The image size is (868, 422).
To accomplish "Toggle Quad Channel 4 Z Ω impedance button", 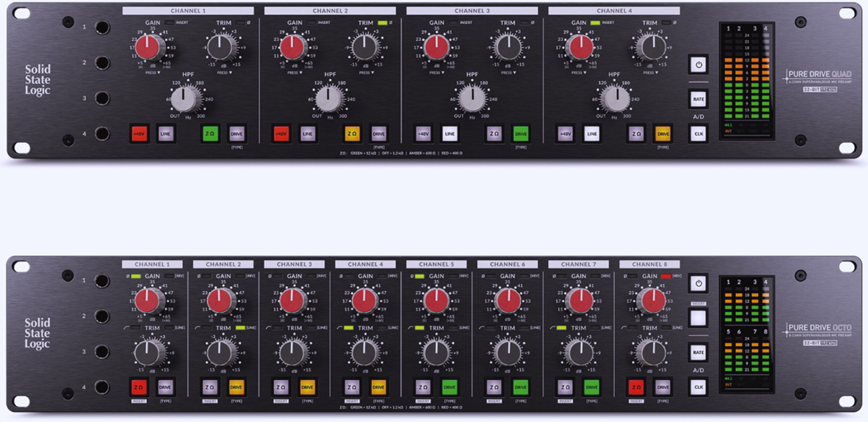I will (x=637, y=134).
